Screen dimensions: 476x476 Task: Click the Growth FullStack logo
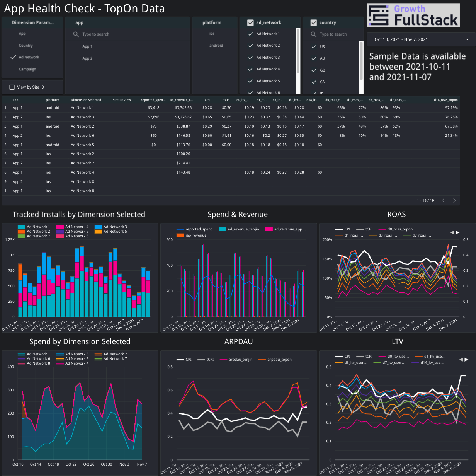[x=413, y=15]
